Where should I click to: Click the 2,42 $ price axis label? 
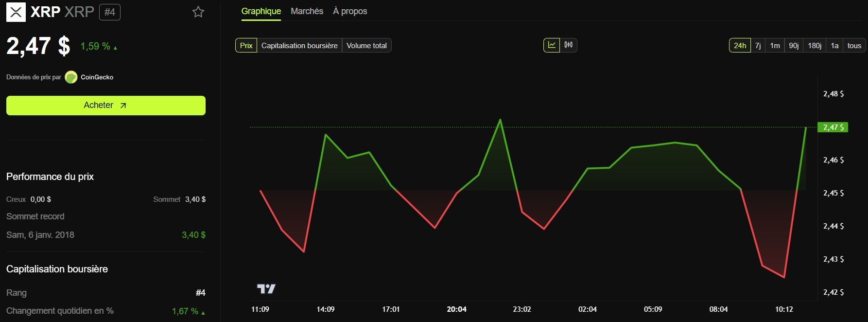point(833,292)
